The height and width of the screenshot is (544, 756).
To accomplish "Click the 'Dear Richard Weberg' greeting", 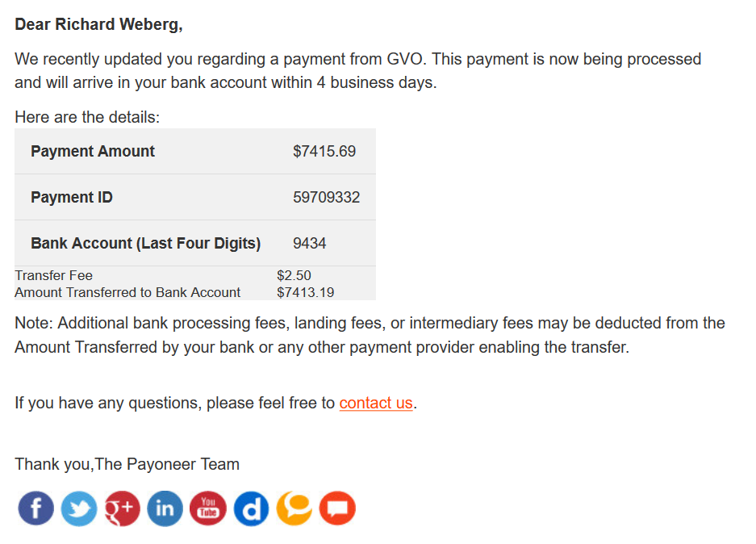I will pyautogui.click(x=99, y=24).
